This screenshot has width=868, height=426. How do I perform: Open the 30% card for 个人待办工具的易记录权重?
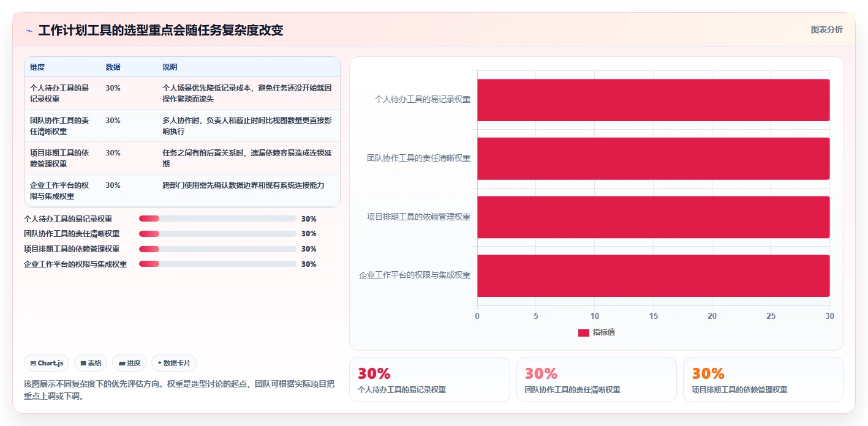pos(429,379)
